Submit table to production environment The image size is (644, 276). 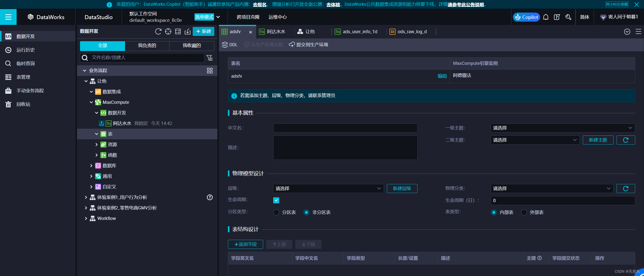pyautogui.click(x=308, y=45)
